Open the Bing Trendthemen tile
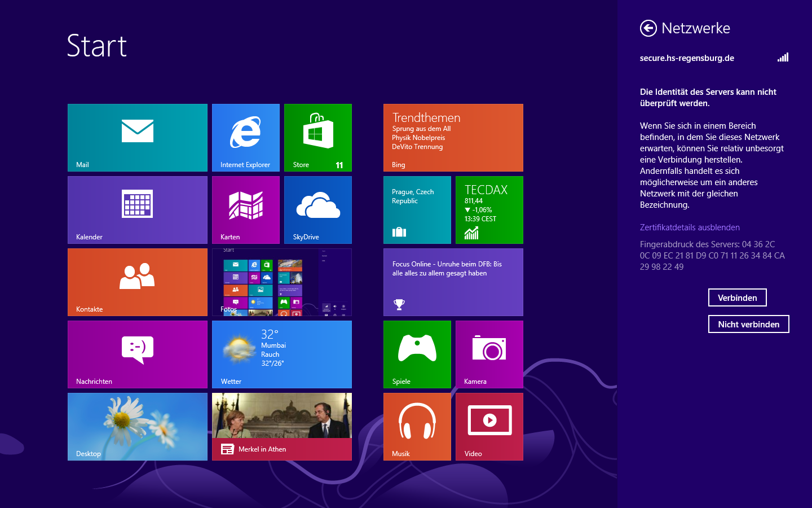Viewport: 812px width, 508px height. 453,138
